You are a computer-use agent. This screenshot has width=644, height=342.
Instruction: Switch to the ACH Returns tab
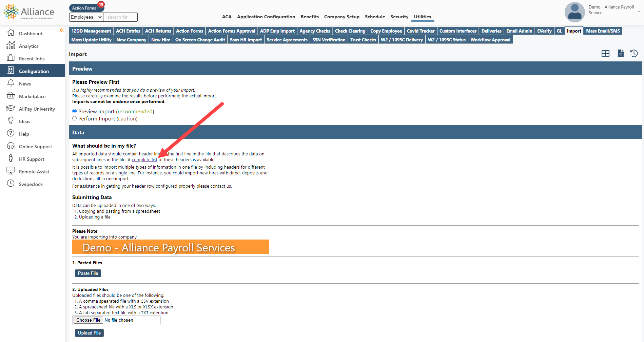tap(158, 31)
